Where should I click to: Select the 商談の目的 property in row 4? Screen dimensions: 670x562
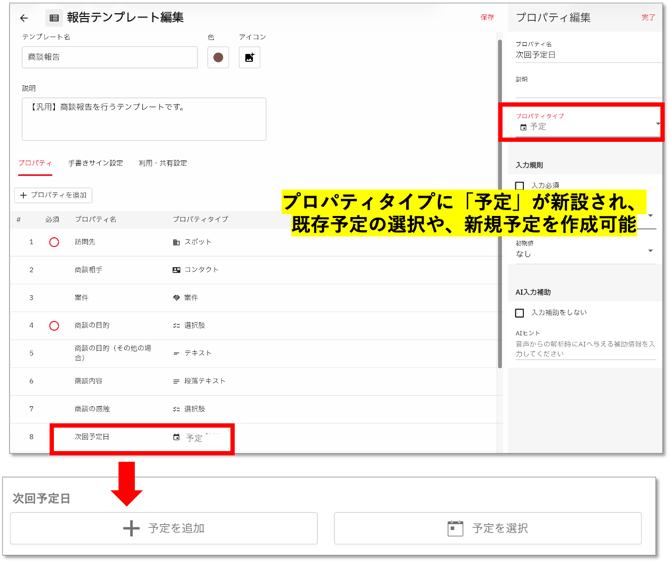point(92,326)
